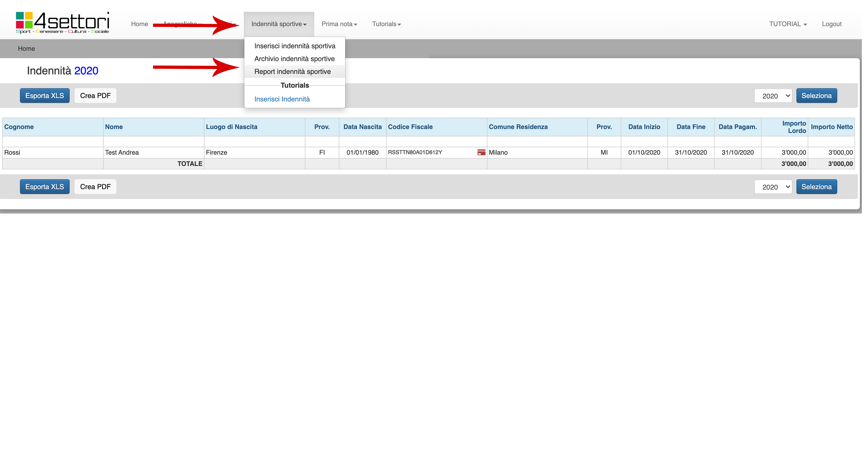Select Inserisci indennità sportiva menu entry

tap(295, 46)
